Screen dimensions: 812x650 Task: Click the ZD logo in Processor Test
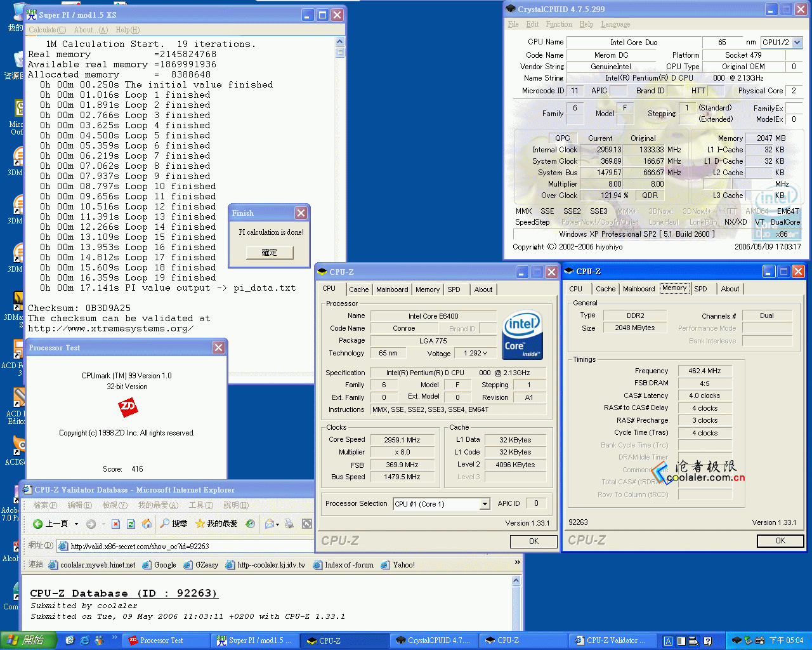click(x=128, y=407)
